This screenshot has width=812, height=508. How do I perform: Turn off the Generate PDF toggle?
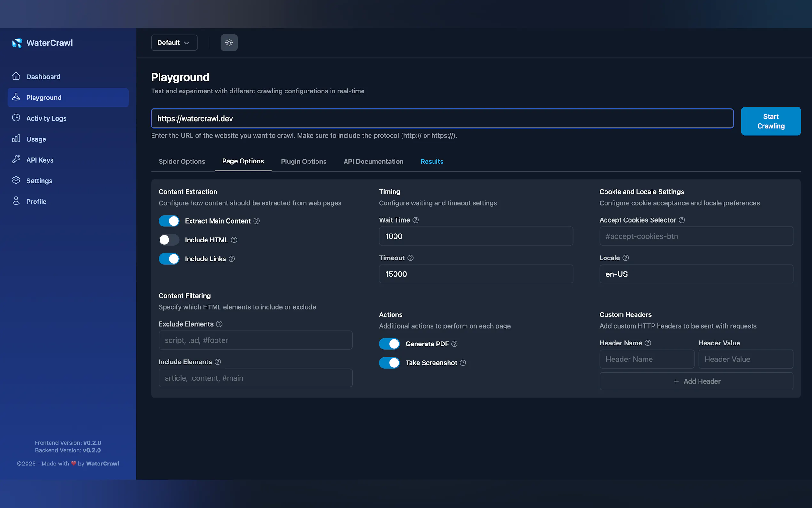click(389, 344)
